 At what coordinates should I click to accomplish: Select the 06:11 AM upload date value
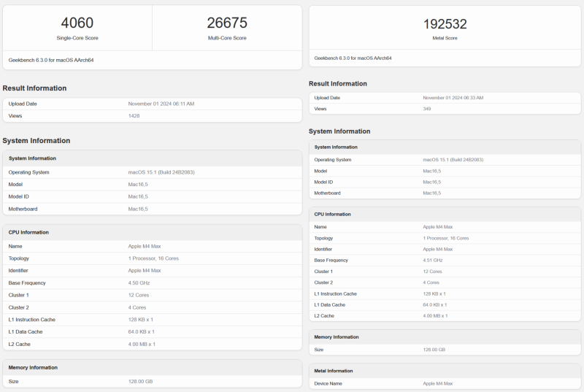click(161, 104)
